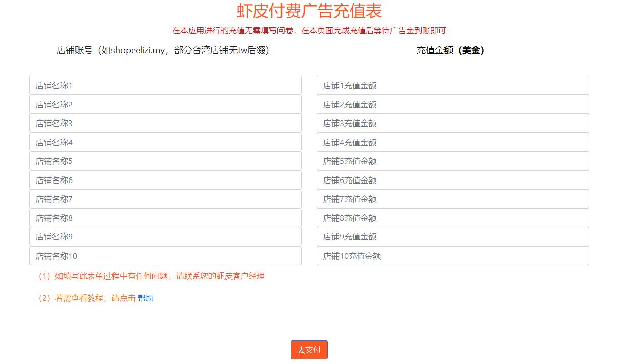Click the 店铺名称5 input field
The height and width of the screenshot is (364, 619).
pyautogui.click(x=165, y=161)
